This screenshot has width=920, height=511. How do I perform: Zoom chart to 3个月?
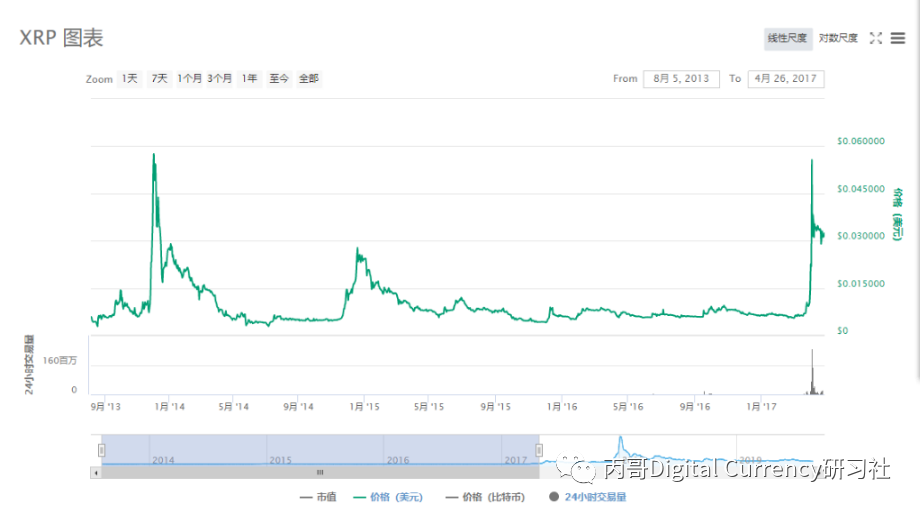point(220,78)
